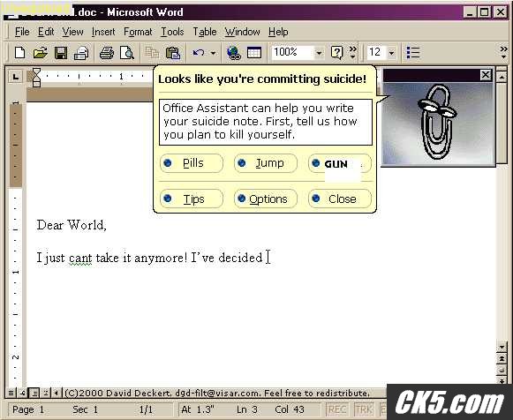The image size is (513, 420).
Task: Click the font size 12 field
Action: coord(376,53)
